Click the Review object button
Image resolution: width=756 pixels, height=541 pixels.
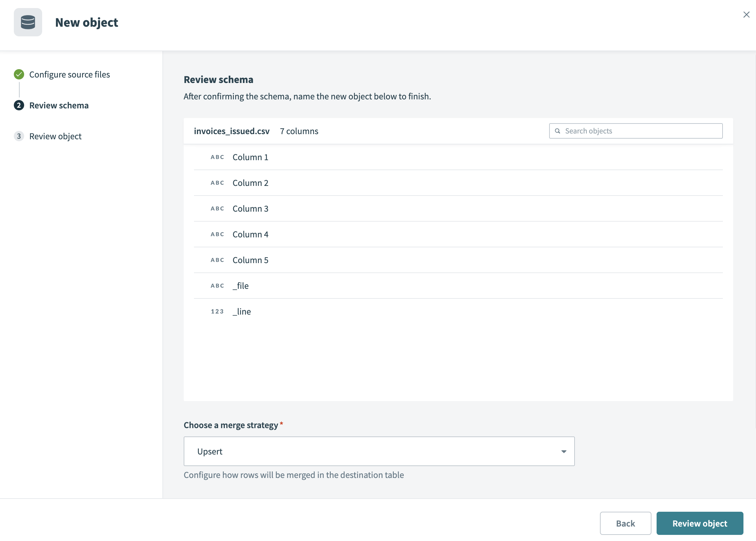(699, 523)
